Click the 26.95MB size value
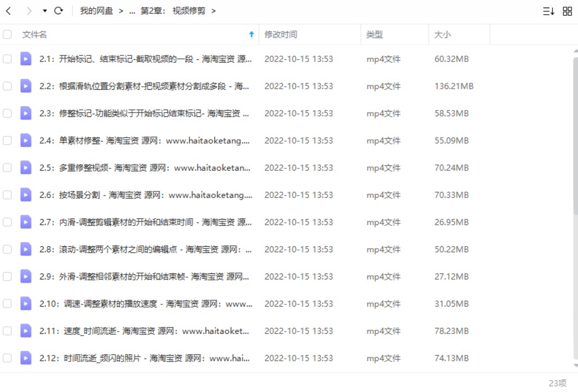Image resolution: width=578 pixels, height=392 pixels. [451, 222]
